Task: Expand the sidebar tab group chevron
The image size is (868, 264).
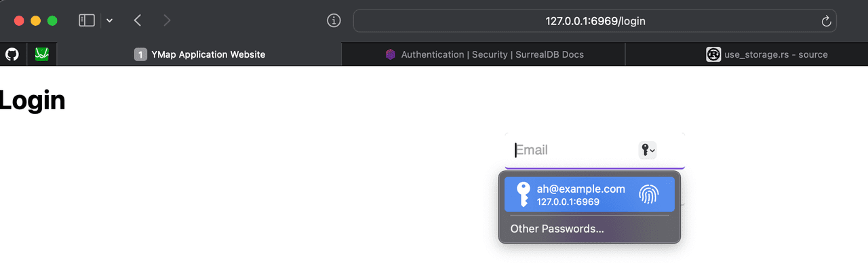Action: click(110, 21)
